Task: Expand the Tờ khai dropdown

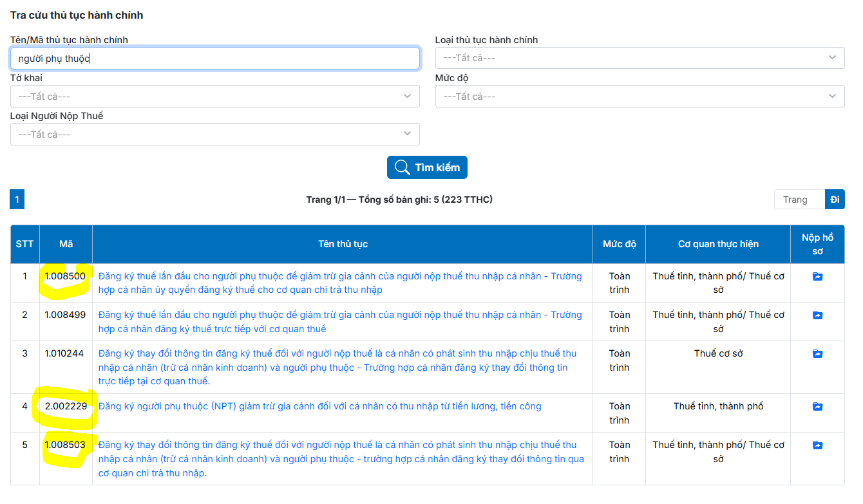Action: point(214,97)
